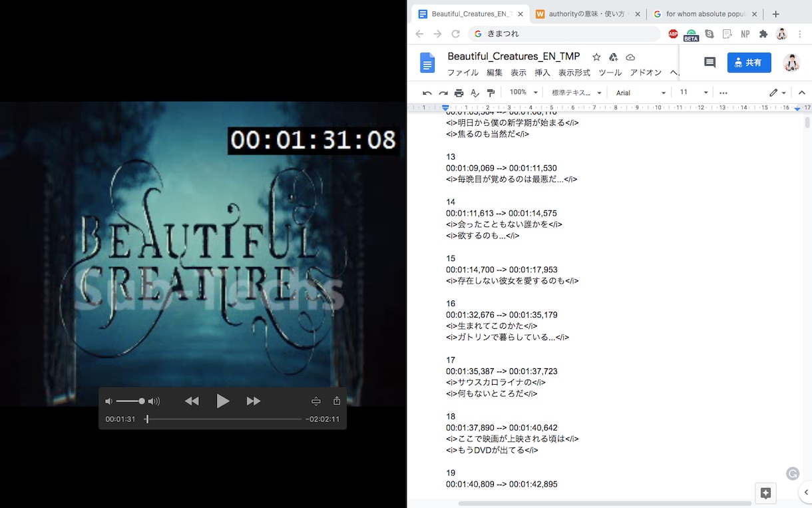Click the fast-forward button in video player

click(254, 401)
